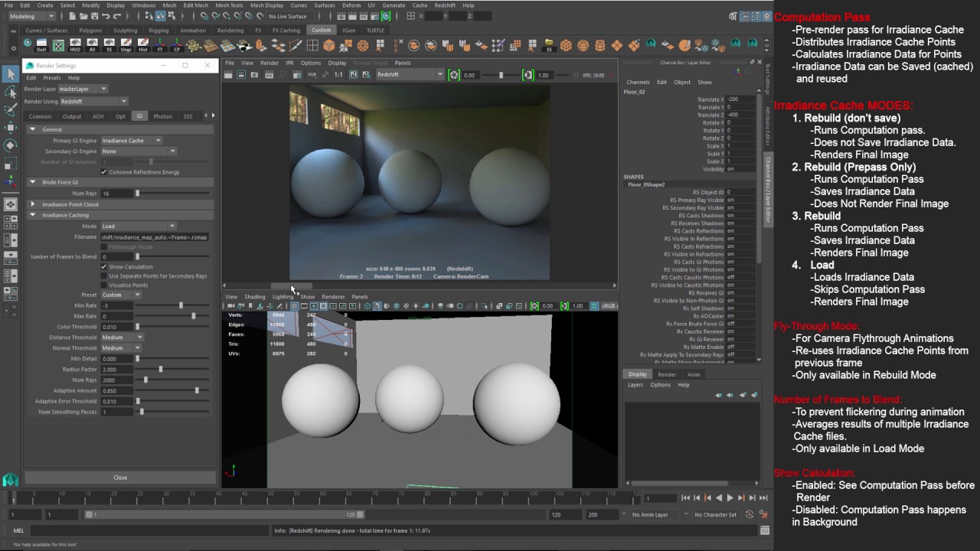
Task: Open the Mesh Tools menu
Action: pos(229,5)
